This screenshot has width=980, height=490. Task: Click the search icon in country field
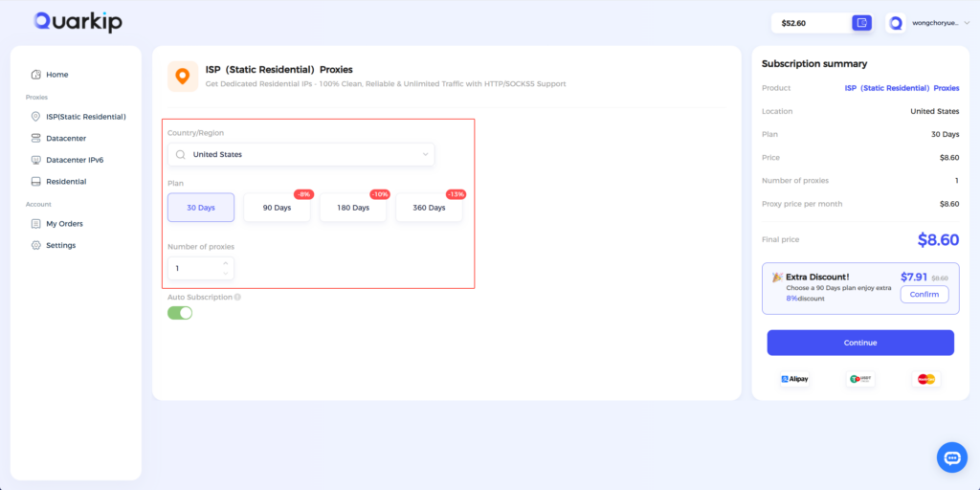coord(180,154)
